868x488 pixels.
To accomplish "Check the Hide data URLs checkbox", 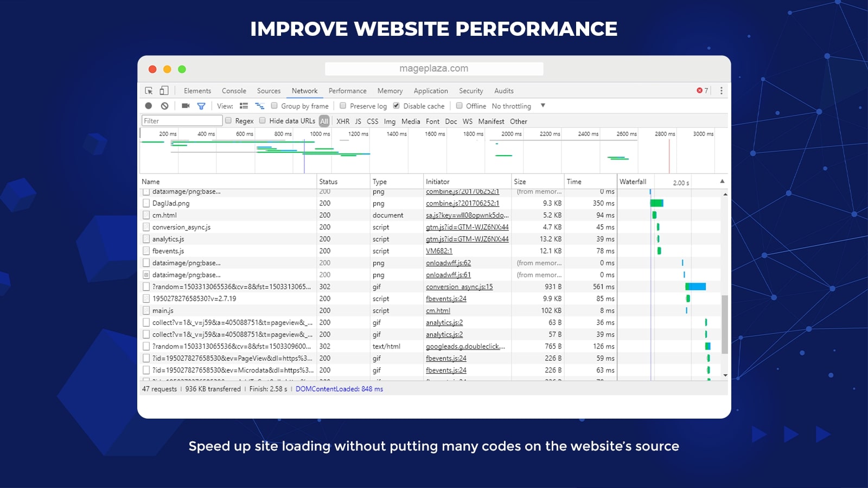I will (263, 120).
